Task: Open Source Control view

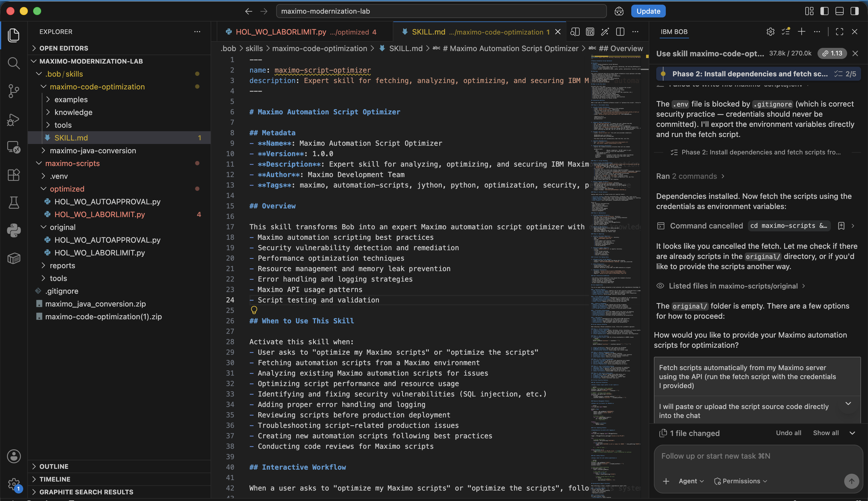Action: point(14,91)
